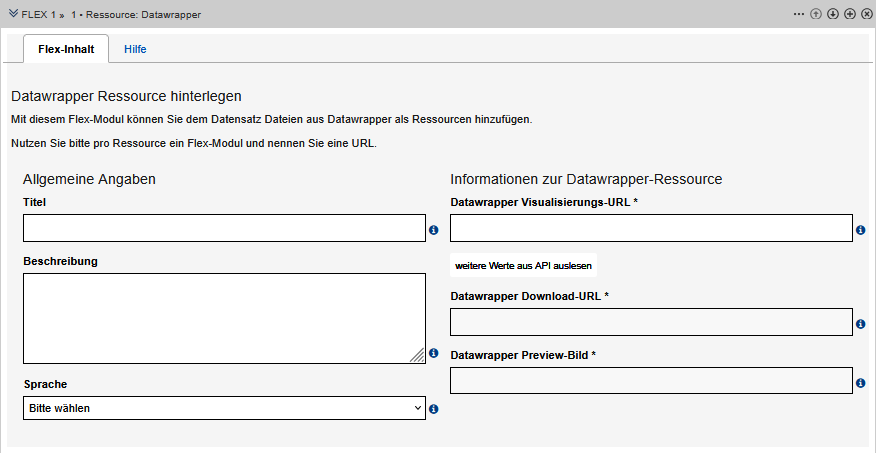Show info for Download-URL field
876x453 pixels.
(860, 324)
